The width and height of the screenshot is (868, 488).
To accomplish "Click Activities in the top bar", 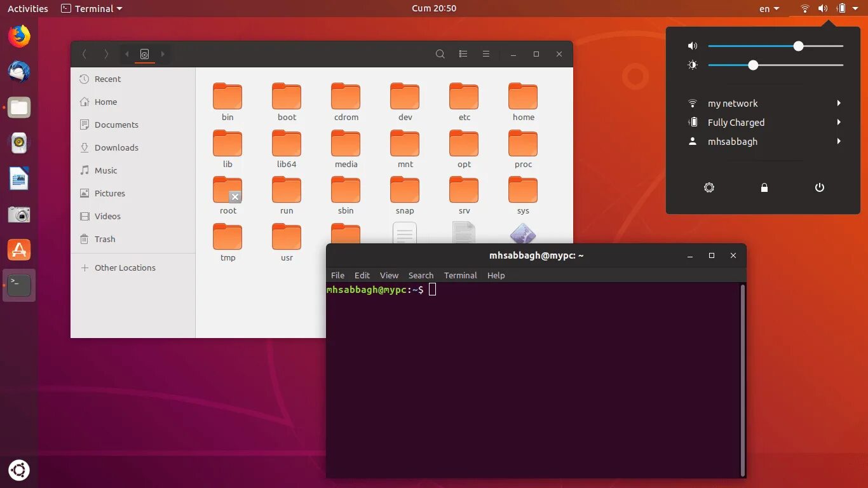I will [27, 8].
